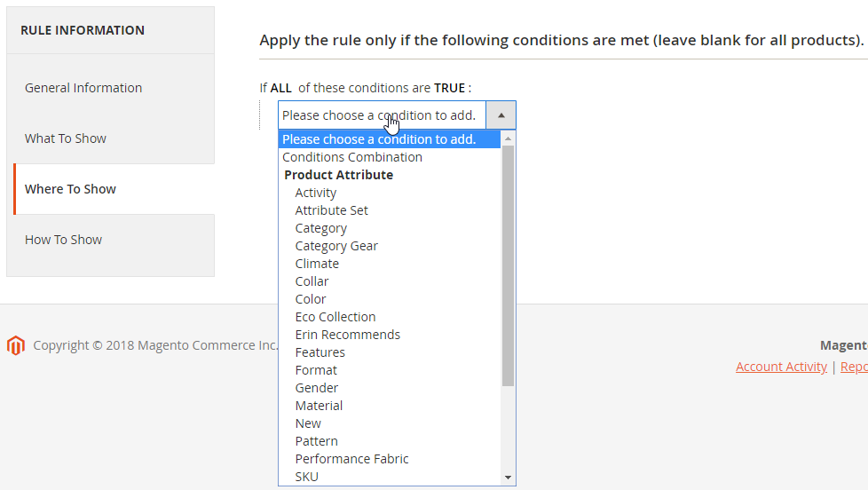
Task: Click the ALL aggregator link
Action: (x=280, y=88)
